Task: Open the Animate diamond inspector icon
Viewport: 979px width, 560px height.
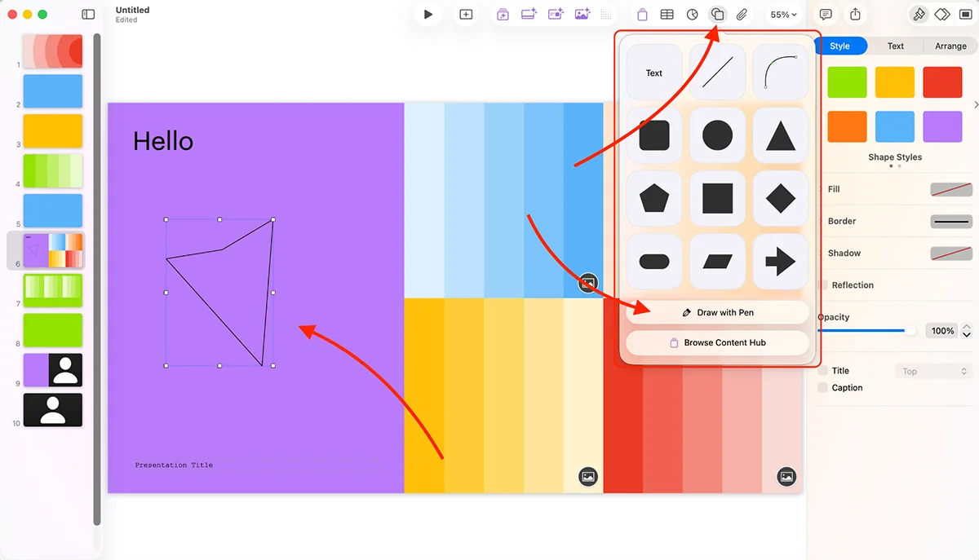Action: click(941, 14)
